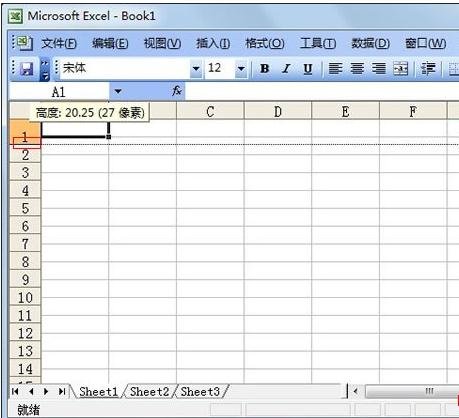Click Excel workbook icon in menu bar
The width and height of the screenshot is (459, 418).
tap(23, 43)
